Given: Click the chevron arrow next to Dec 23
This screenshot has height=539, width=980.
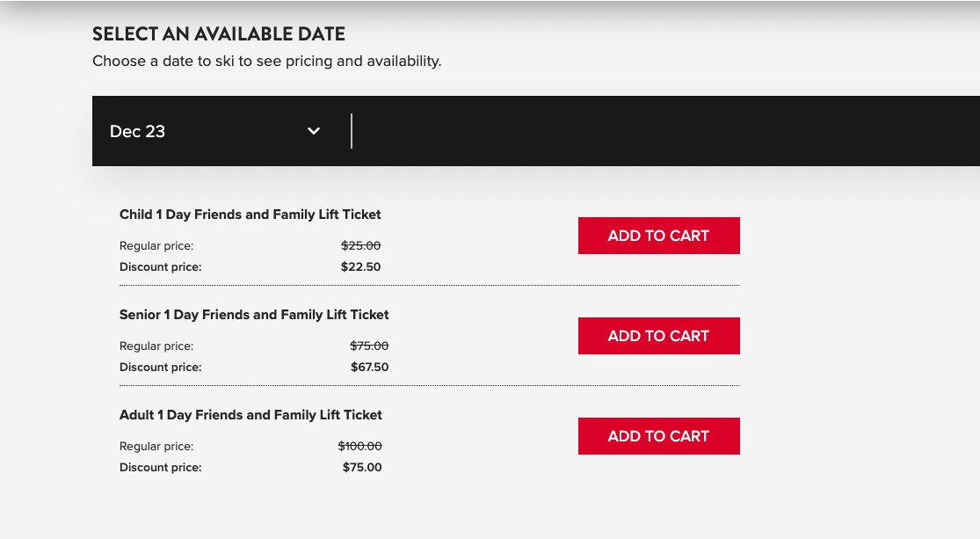Looking at the screenshot, I should tap(313, 130).
